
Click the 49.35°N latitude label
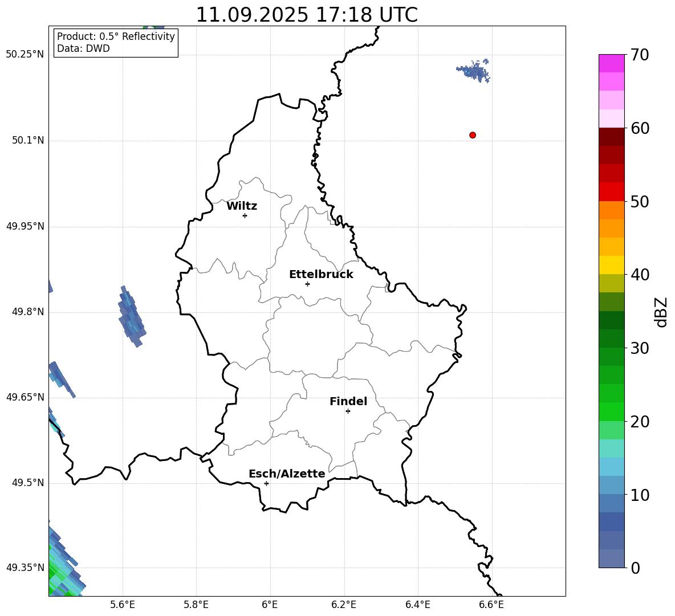pyautogui.click(x=25, y=568)
